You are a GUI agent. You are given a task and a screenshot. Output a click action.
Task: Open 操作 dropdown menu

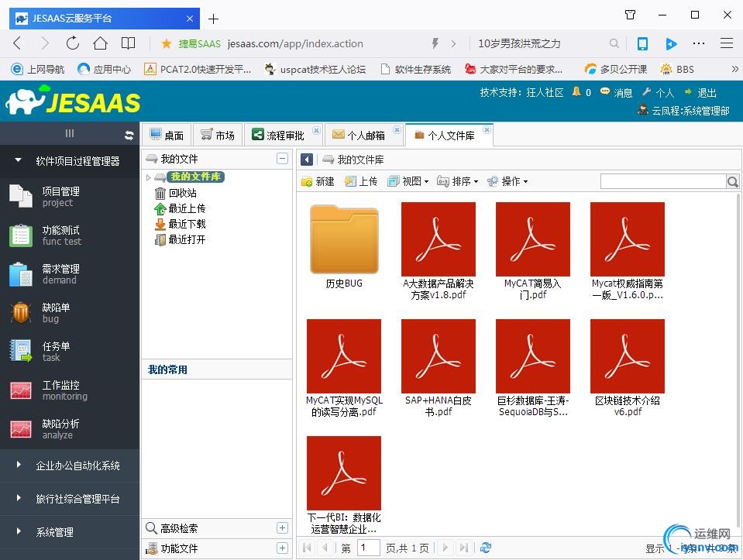[507, 181]
